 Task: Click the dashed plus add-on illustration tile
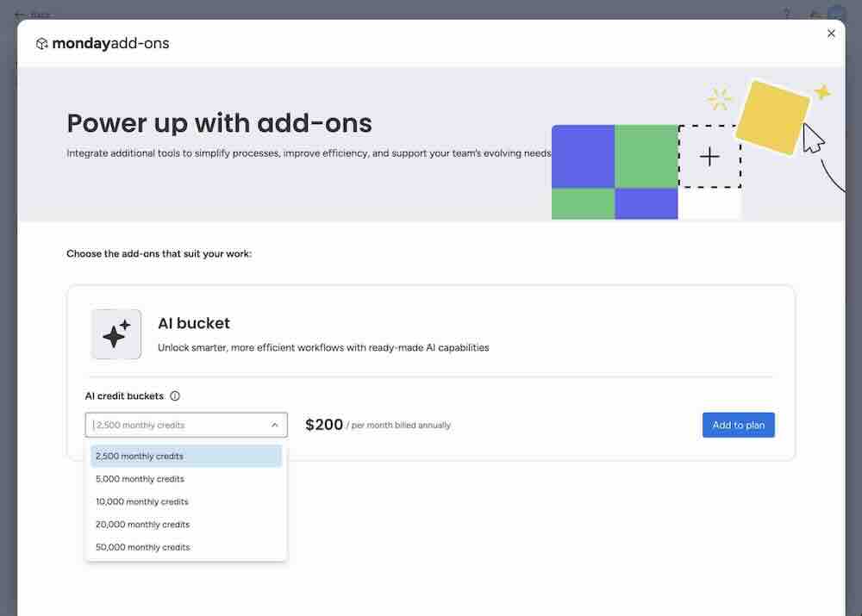[709, 157]
